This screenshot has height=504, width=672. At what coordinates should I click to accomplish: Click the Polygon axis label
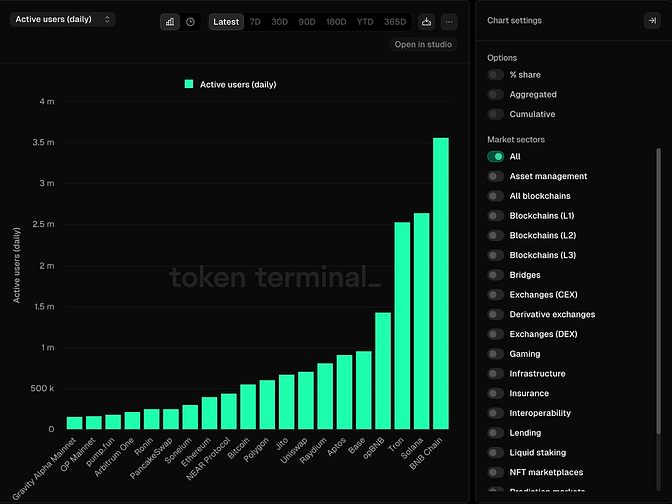(x=256, y=450)
